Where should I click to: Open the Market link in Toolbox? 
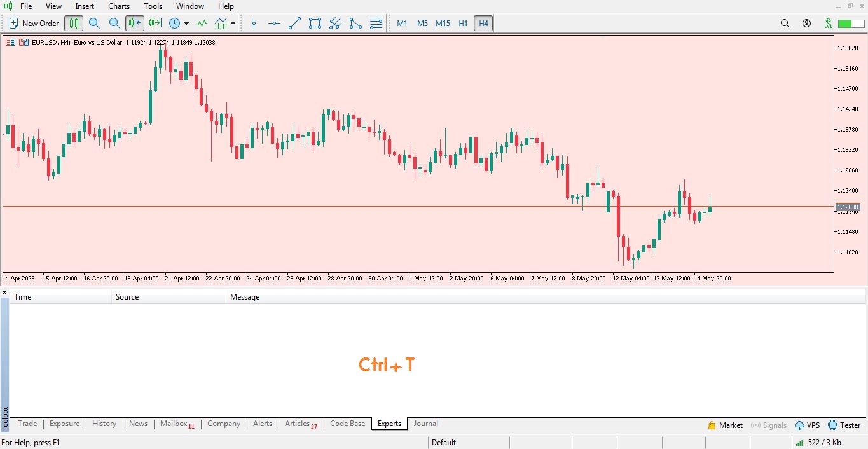(x=725, y=425)
